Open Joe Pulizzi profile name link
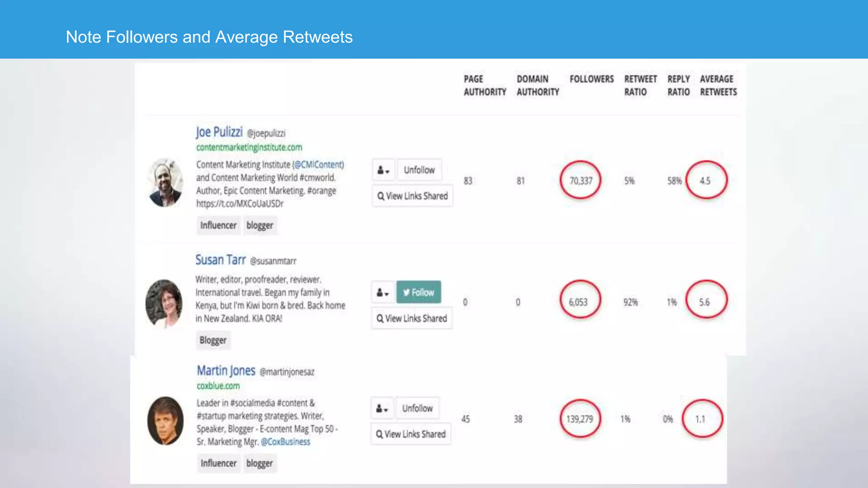This screenshot has width=868, height=488. click(x=219, y=132)
